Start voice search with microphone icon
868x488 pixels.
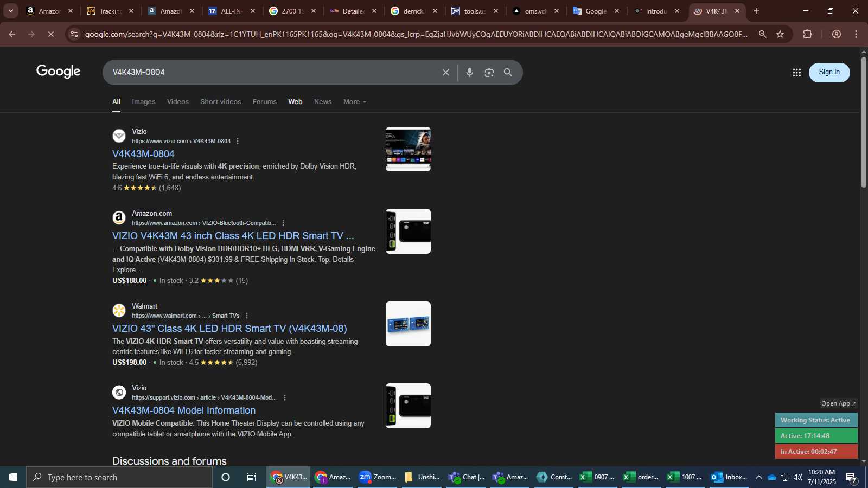click(x=470, y=72)
